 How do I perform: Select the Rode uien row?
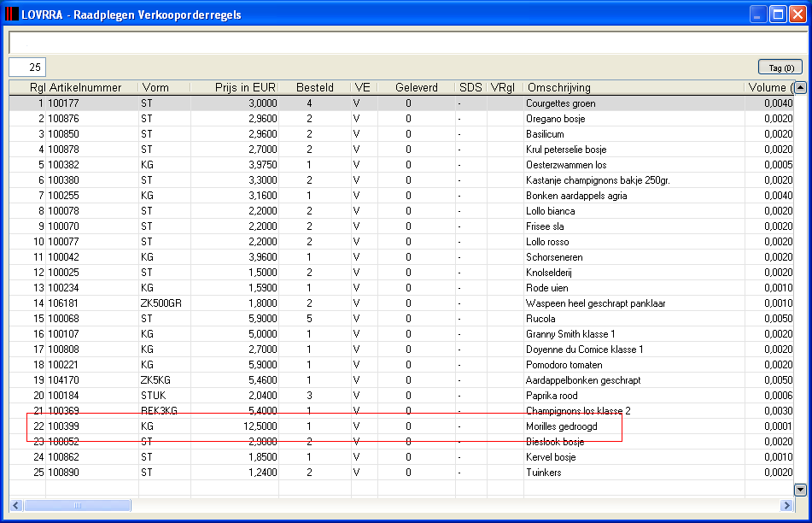(401, 288)
